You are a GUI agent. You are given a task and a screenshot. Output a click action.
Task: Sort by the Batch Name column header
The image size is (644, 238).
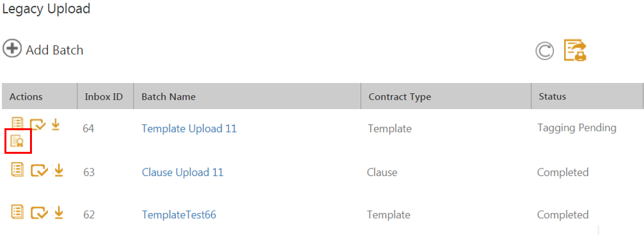click(x=169, y=97)
